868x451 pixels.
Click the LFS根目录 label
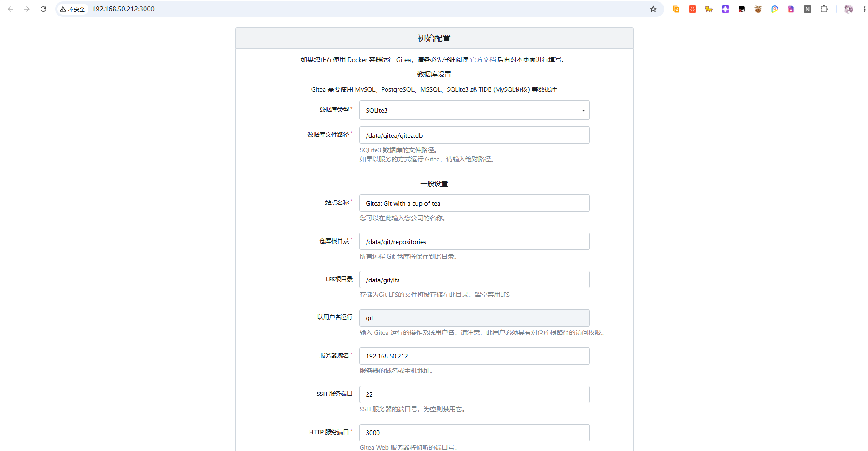[x=339, y=279]
